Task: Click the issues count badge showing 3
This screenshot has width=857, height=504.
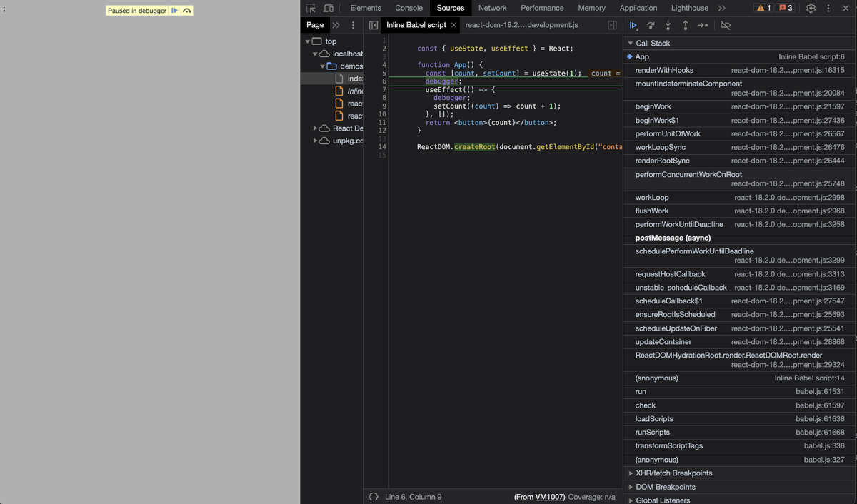Action: pos(786,8)
